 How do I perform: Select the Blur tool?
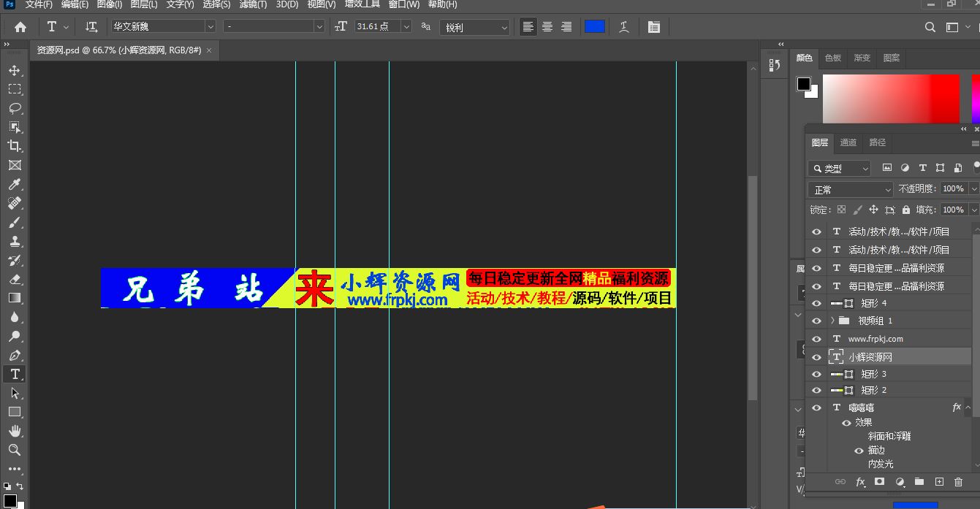click(x=15, y=317)
